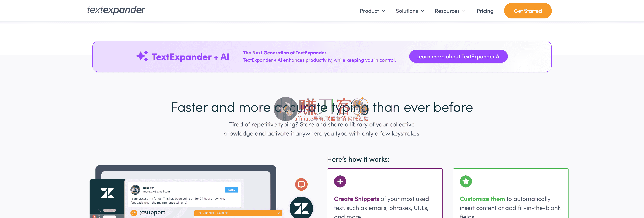The height and width of the screenshot is (218, 644).
Task: Click the purple plus Create Snippets icon
Action: (x=340, y=181)
